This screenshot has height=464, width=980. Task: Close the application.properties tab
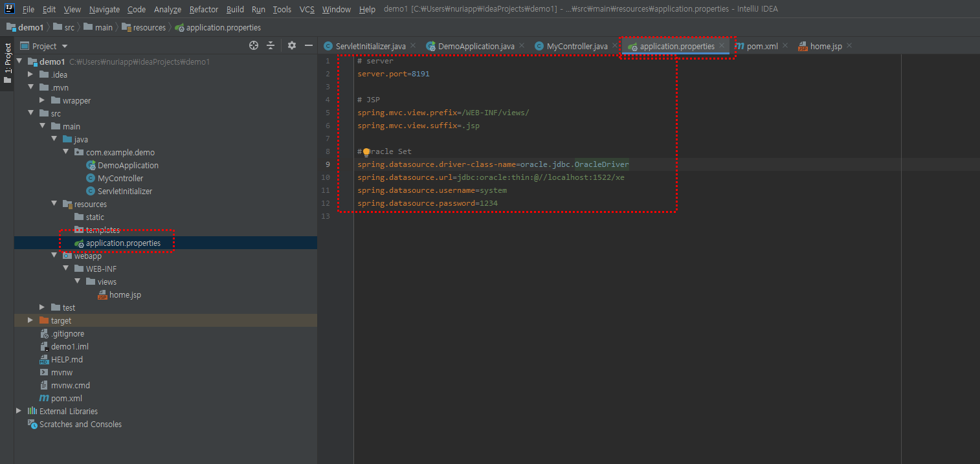click(x=721, y=46)
